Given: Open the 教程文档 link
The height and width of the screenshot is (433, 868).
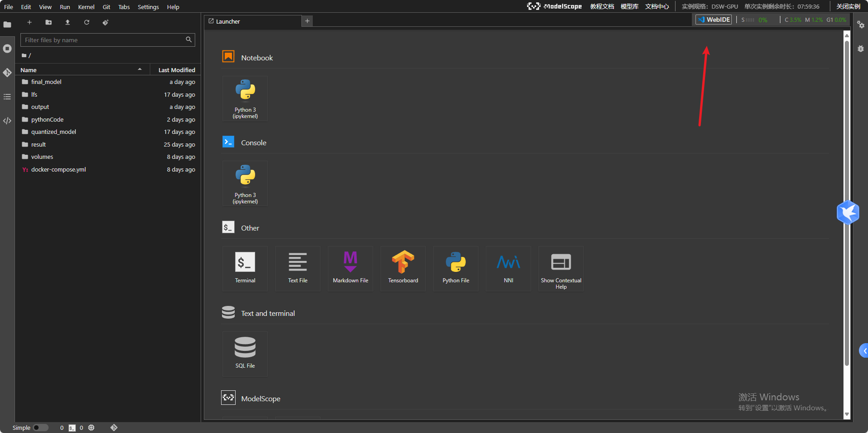Looking at the screenshot, I should [x=602, y=6].
